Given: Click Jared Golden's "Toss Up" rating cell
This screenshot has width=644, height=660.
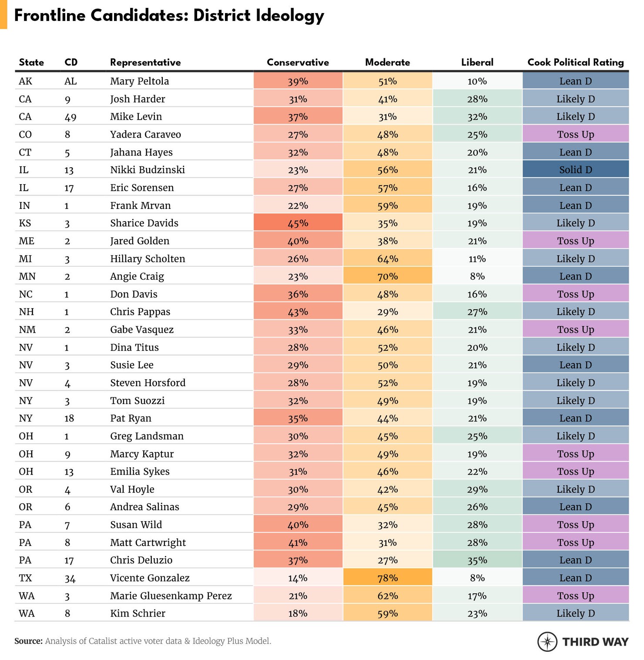Looking at the screenshot, I should point(575,241).
